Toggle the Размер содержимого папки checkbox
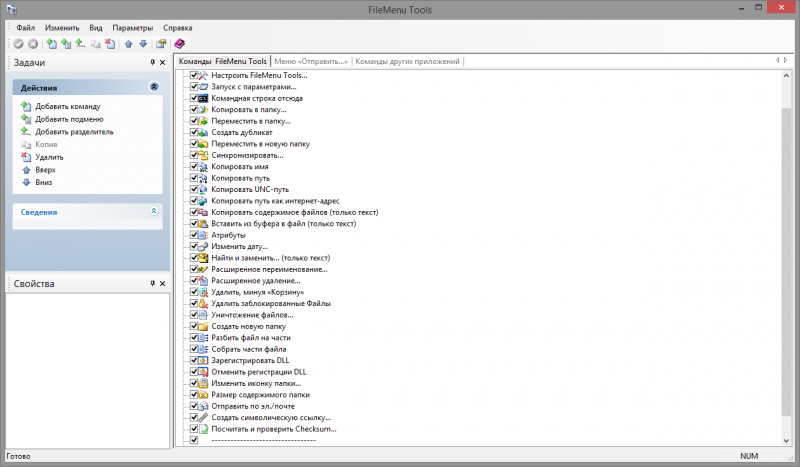The width and height of the screenshot is (800, 467). tap(194, 395)
